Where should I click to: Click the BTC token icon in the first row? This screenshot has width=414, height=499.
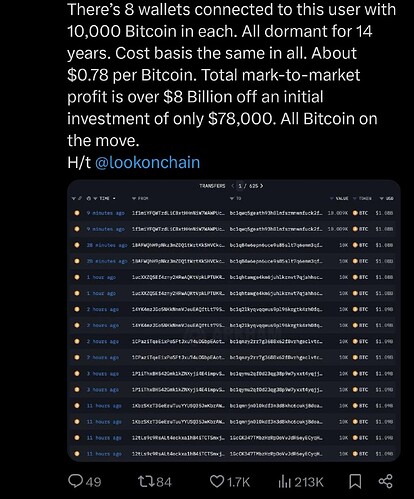click(355, 213)
